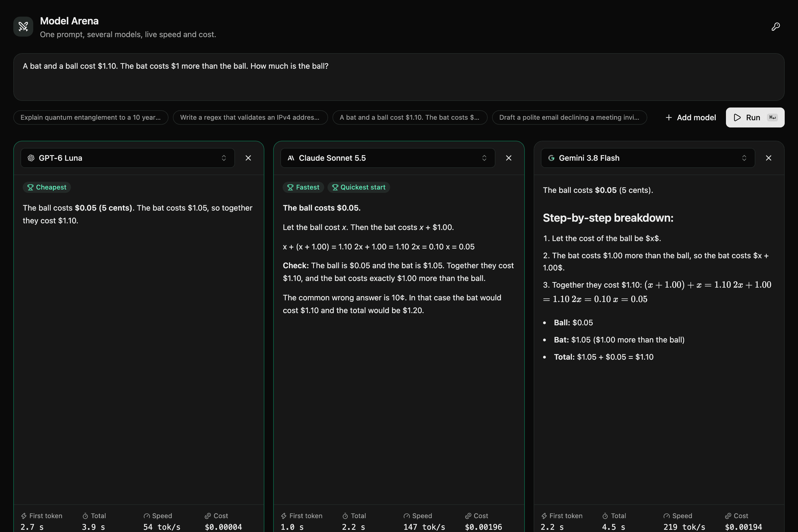The width and height of the screenshot is (798, 532).
Task: Click the Run button
Action: [755, 117]
